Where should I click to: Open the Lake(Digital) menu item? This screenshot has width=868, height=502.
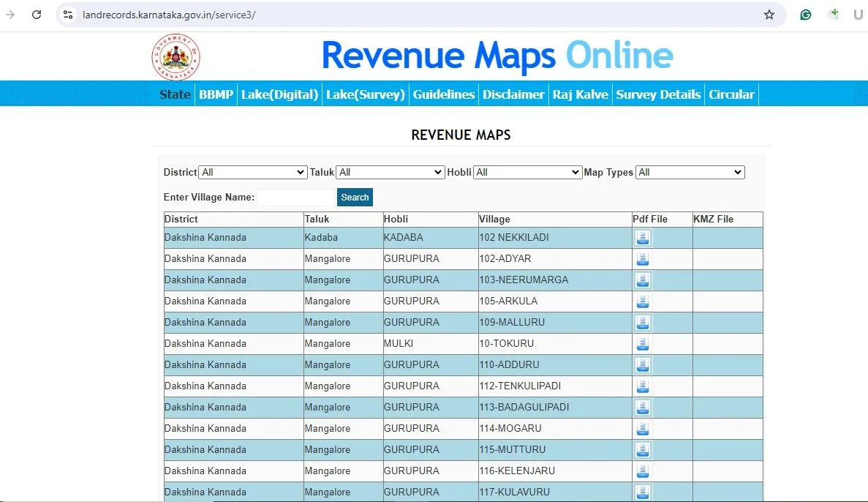[x=280, y=94]
